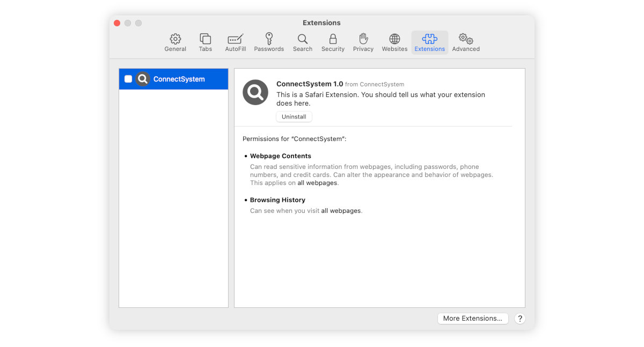Open the Tabs settings pane
This screenshot has height=347, width=644.
[x=206, y=42]
